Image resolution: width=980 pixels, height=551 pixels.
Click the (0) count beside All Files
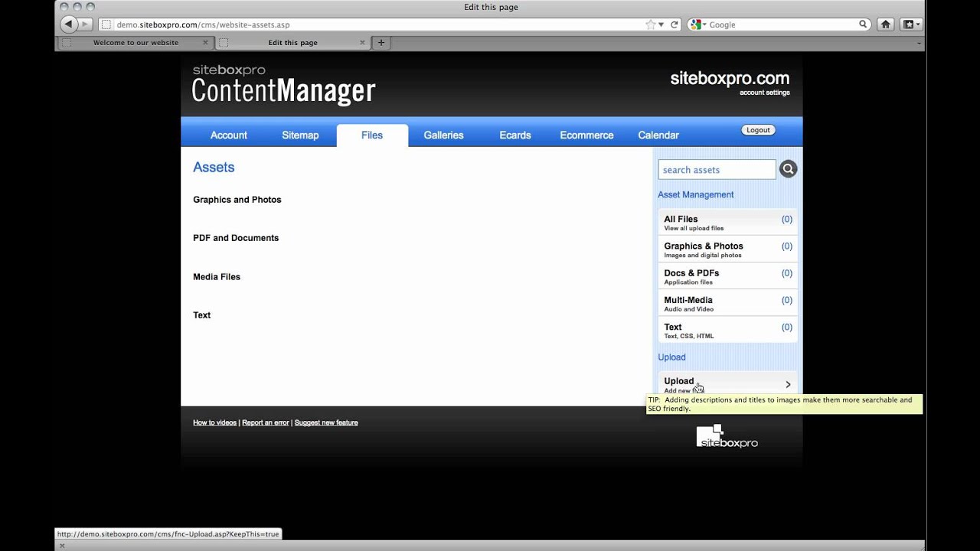coord(787,219)
